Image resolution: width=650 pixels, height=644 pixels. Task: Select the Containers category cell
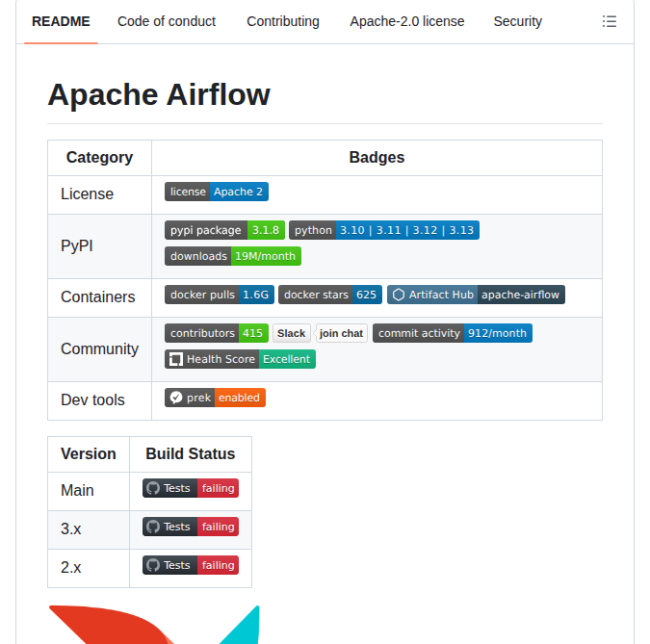pos(99,297)
